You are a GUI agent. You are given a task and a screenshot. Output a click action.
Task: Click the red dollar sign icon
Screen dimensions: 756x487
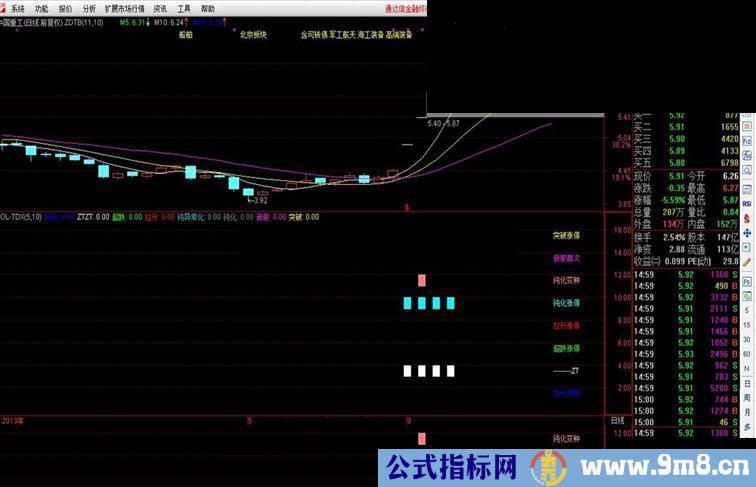(x=743, y=199)
